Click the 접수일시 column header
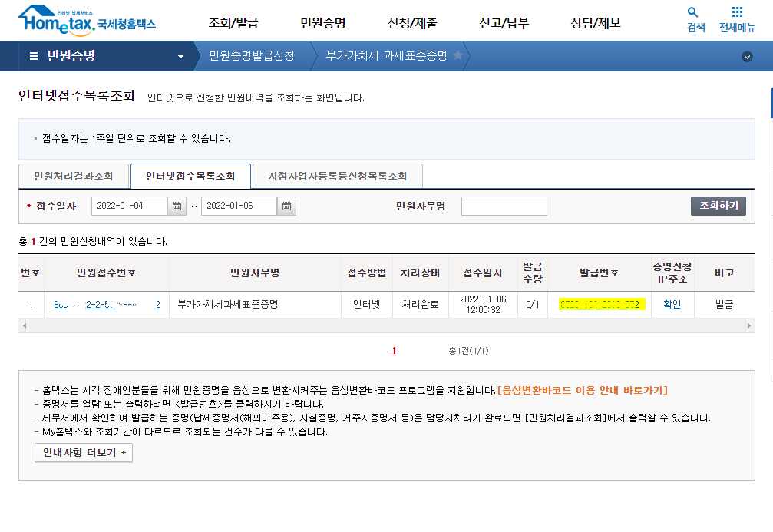 pyautogui.click(x=483, y=273)
